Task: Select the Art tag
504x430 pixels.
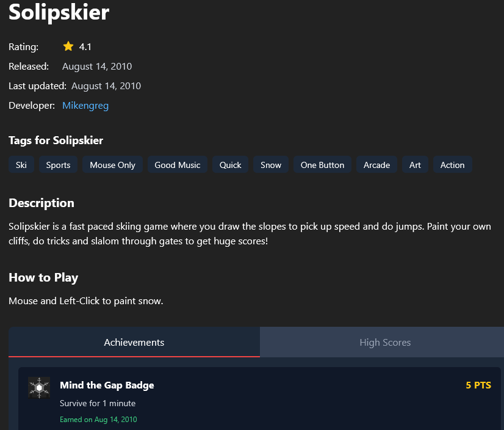Action: pos(415,165)
